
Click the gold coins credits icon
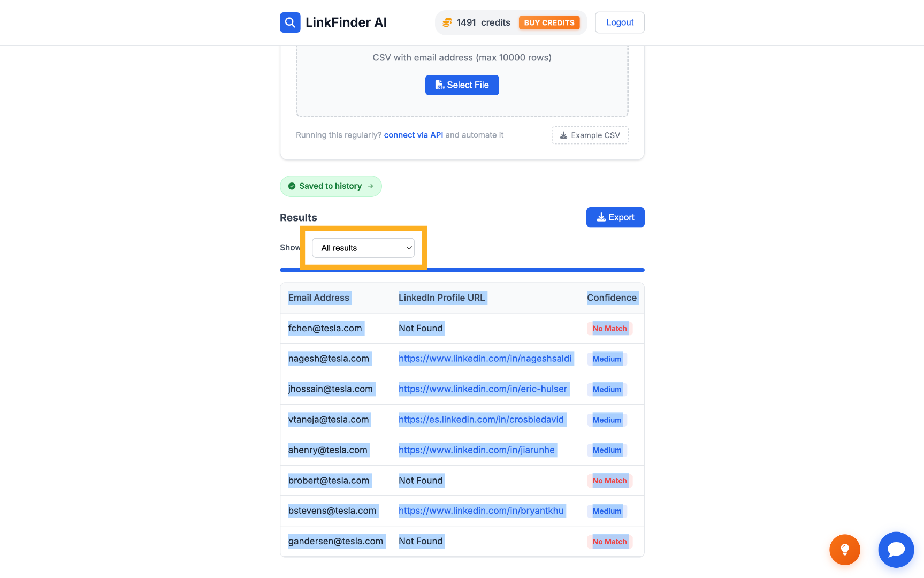[447, 22]
